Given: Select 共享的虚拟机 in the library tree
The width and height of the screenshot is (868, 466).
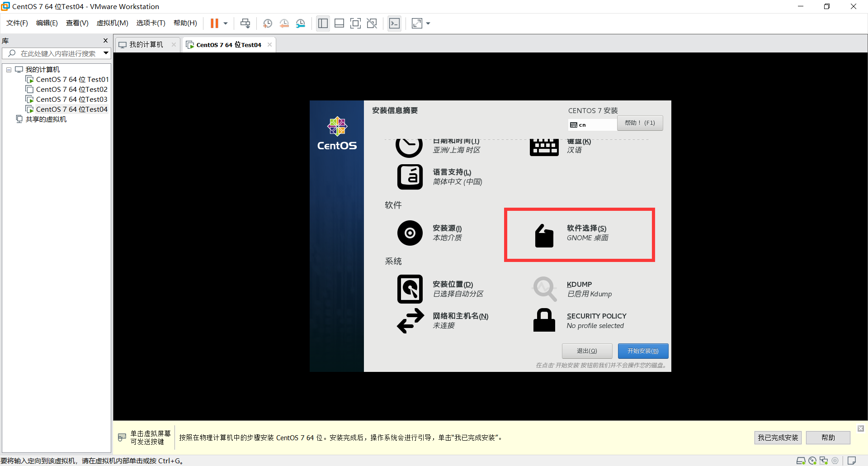Looking at the screenshot, I should point(46,119).
